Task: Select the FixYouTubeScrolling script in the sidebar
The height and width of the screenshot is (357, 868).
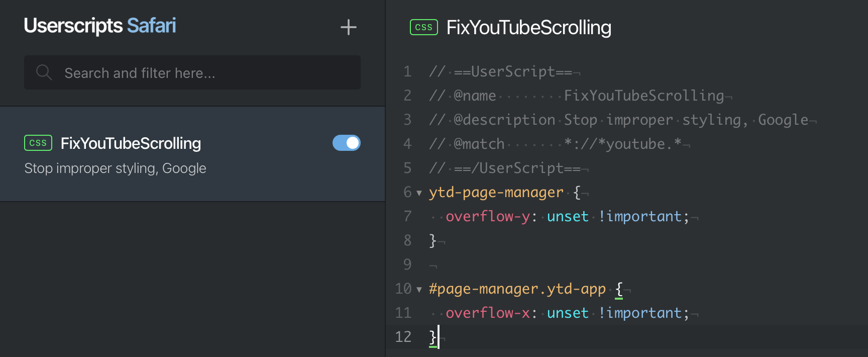Action: coord(131,143)
